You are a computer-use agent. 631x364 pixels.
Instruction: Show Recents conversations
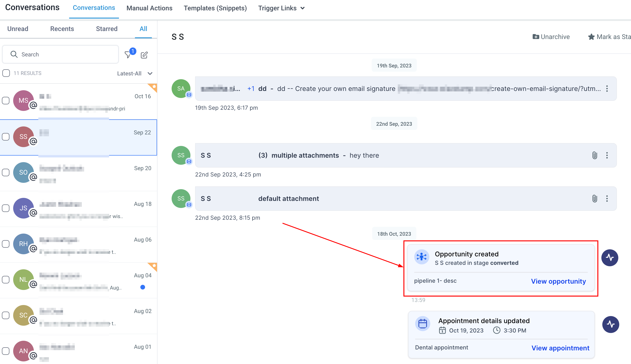click(x=62, y=29)
